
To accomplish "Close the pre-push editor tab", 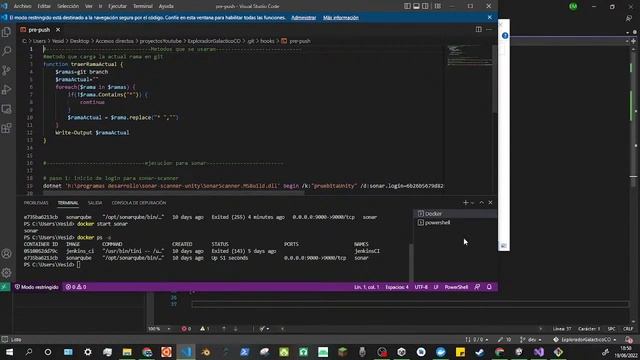I will point(58,30).
